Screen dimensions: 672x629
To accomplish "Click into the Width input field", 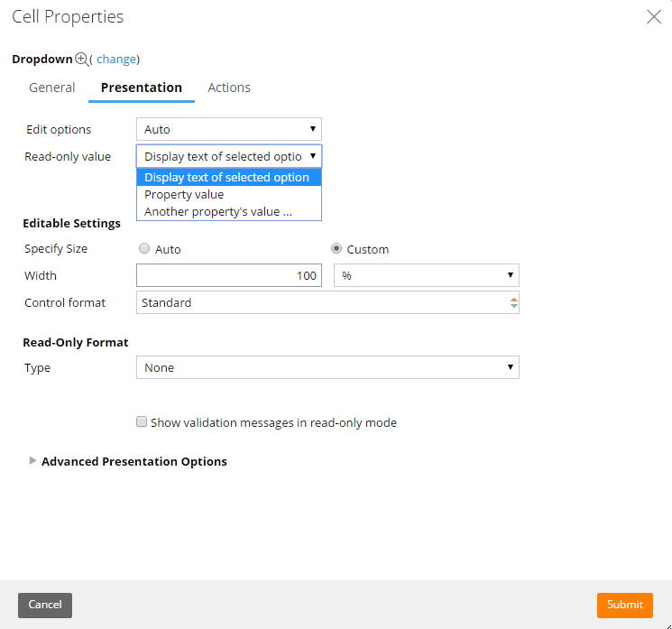I will pyautogui.click(x=229, y=275).
